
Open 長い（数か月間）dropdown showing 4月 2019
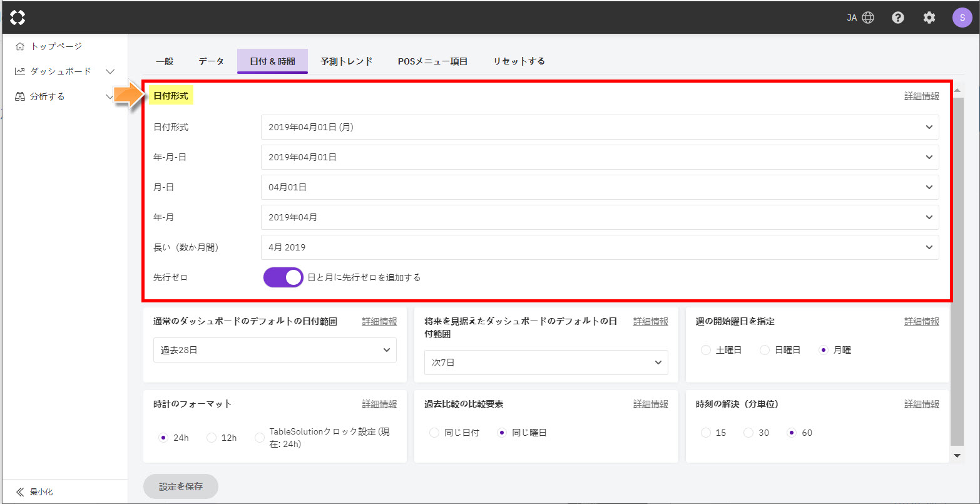[x=600, y=247]
